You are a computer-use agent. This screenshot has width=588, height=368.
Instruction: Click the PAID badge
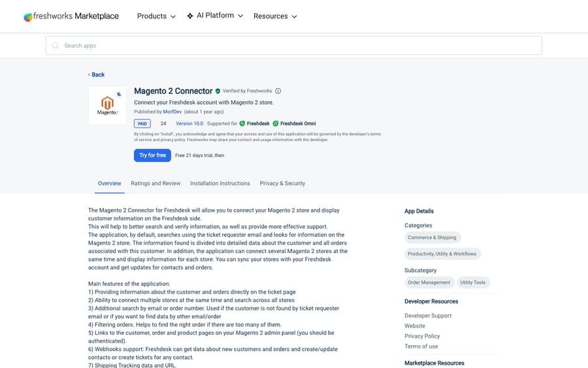[142, 124]
